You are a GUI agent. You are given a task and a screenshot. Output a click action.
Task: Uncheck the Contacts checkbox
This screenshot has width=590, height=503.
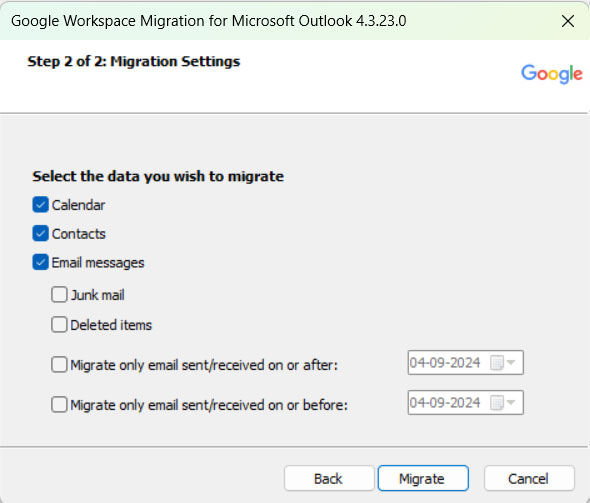(40, 234)
